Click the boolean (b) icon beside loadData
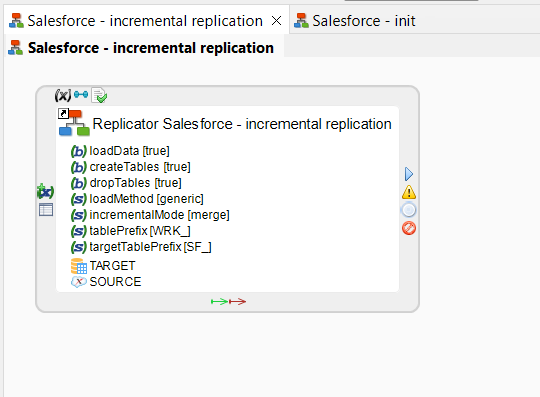The height and width of the screenshot is (397, 540). [x=79, y=151]
